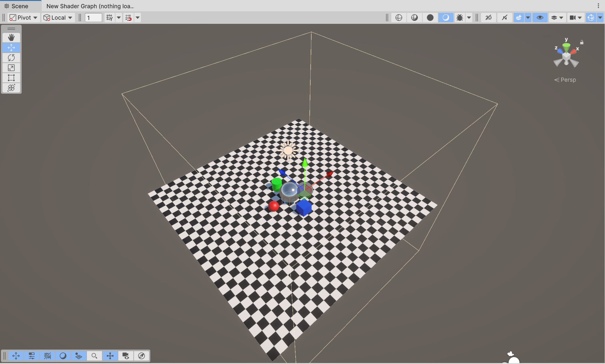This screenshot has height=364, width=605.
Task: Select the Rect transform tool
Action: coord(11,78)
